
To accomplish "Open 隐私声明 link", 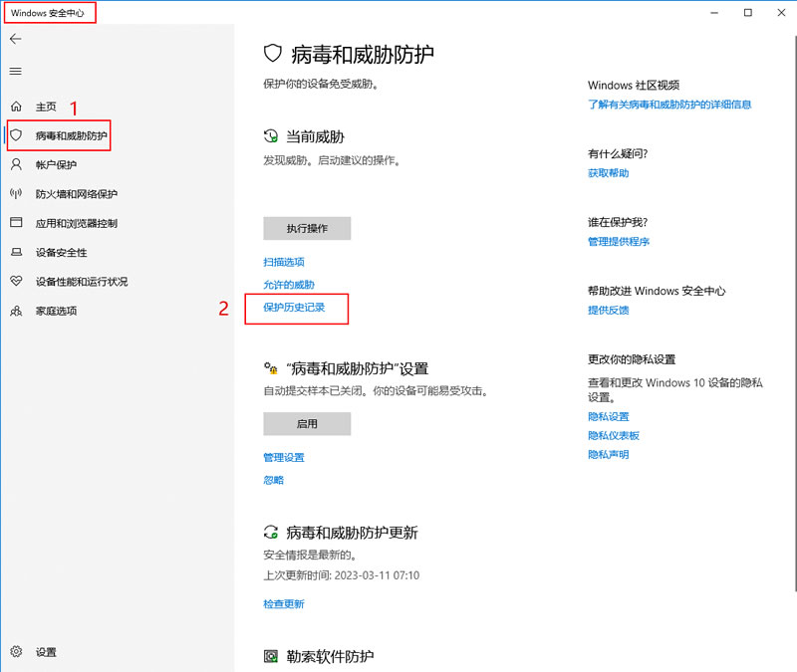I will [x=609, y=455].
